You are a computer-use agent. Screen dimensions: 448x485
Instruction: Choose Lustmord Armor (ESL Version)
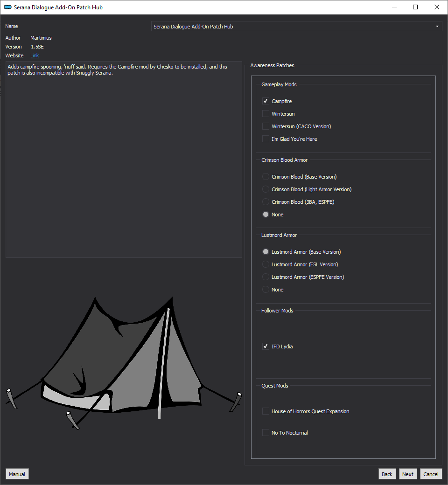point(266,264)
